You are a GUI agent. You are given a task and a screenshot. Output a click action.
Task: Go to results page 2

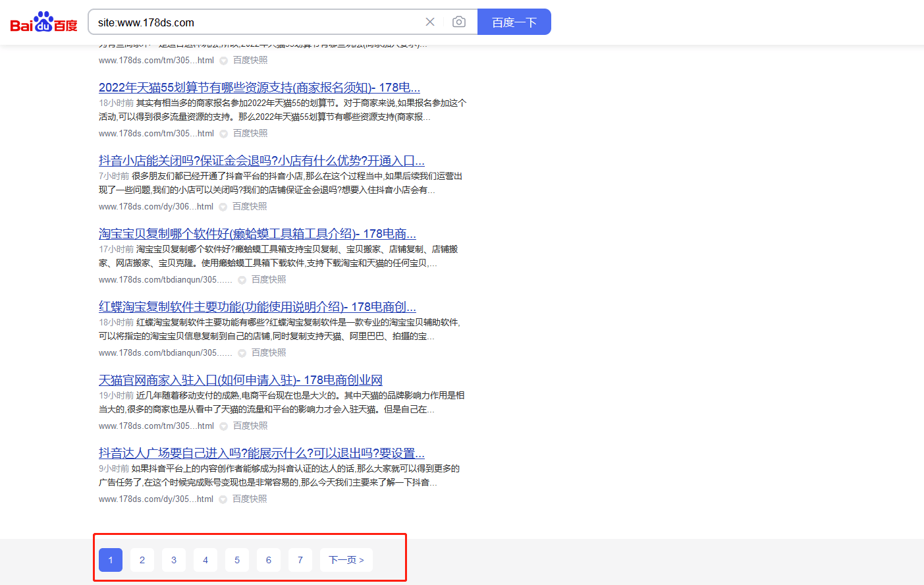coord(142,560)
